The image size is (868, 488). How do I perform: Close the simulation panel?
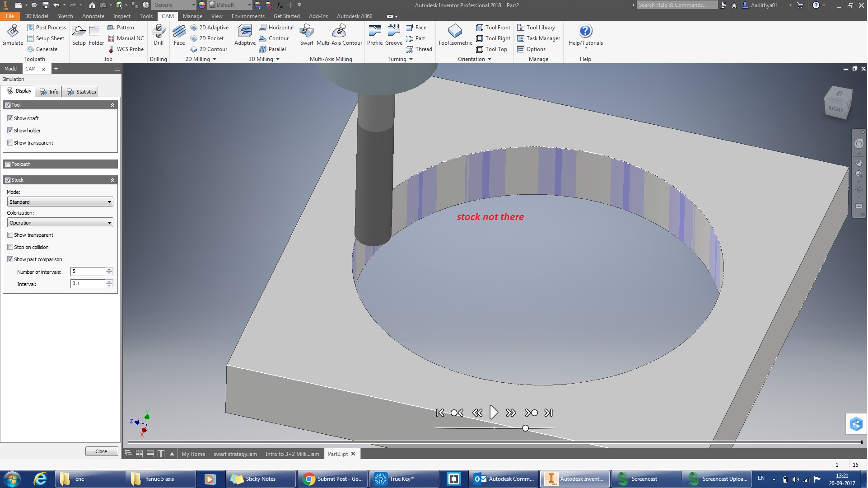point(101,451)
